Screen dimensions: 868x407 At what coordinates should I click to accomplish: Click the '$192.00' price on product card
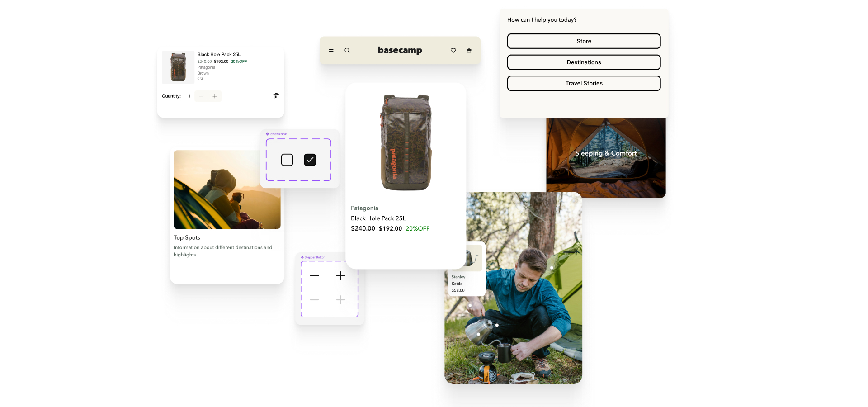[x=390, y=228]
